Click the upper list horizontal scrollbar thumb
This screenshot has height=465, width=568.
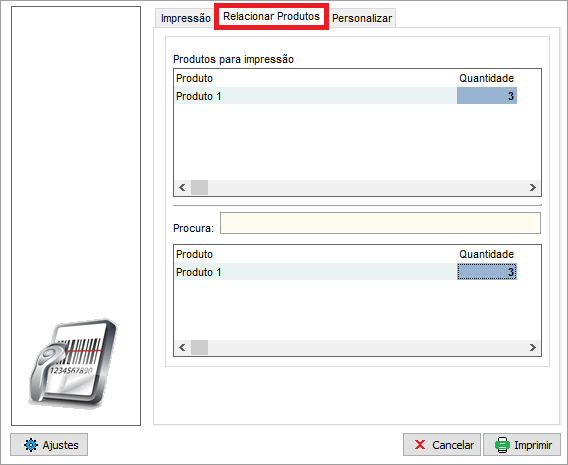[x=199, y=188]
